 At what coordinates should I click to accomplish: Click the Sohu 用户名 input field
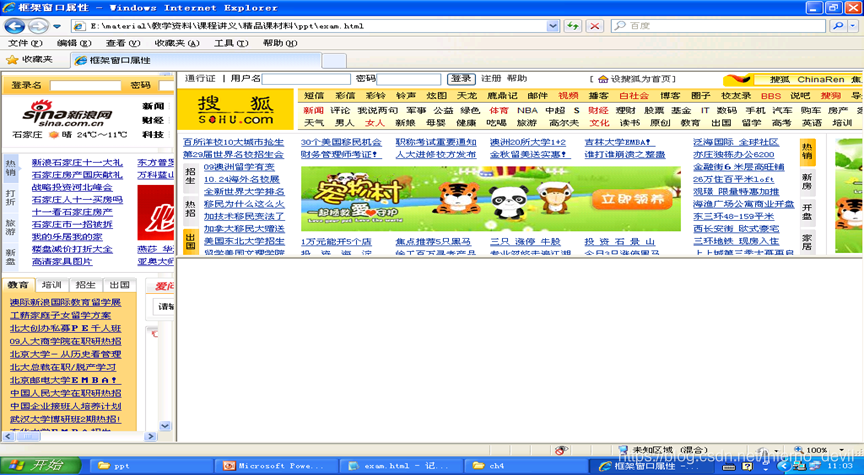coord(306,79)
